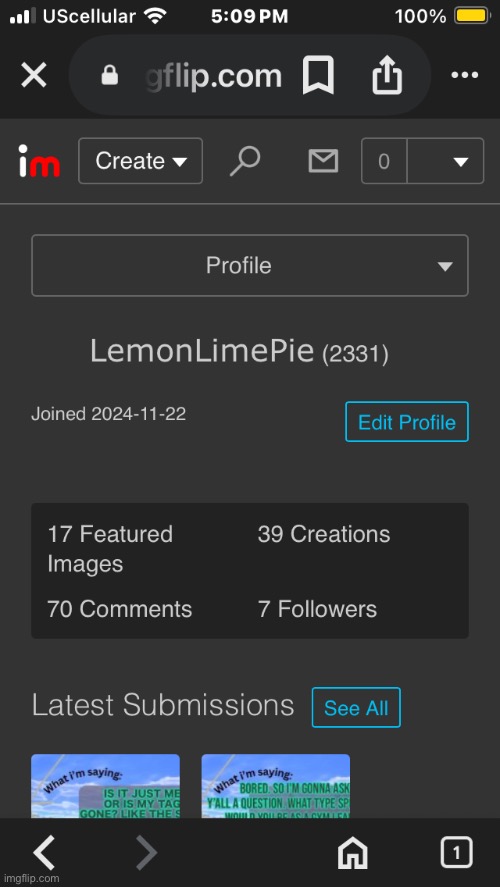Tap the share icon in address bar
Screen dimensions: 500x887
(387, 75)
